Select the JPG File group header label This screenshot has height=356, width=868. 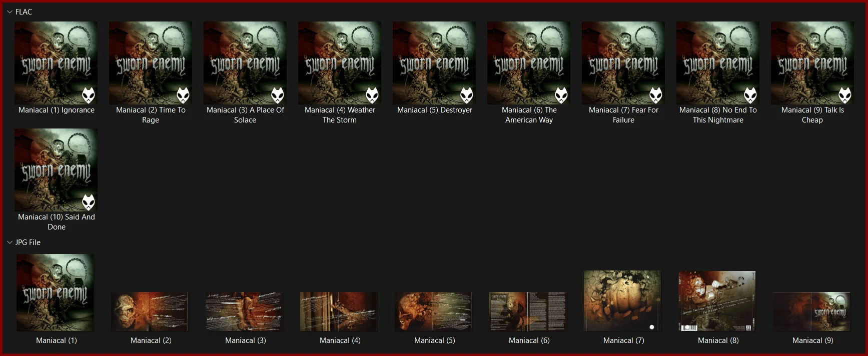click(28, 242)
